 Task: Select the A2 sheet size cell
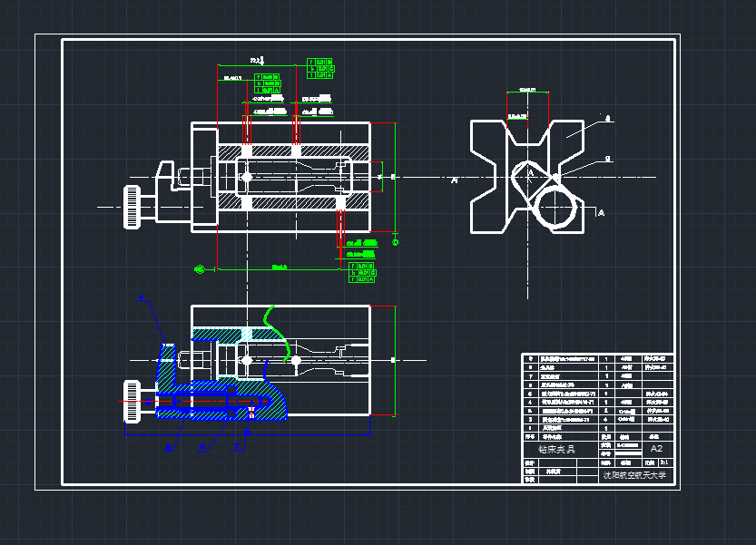click(656, 449)
